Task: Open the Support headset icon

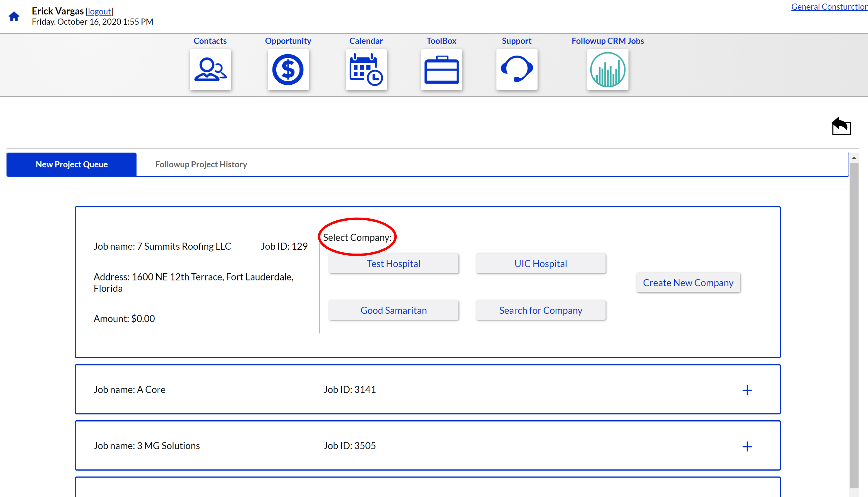Action: pos(516,70)
